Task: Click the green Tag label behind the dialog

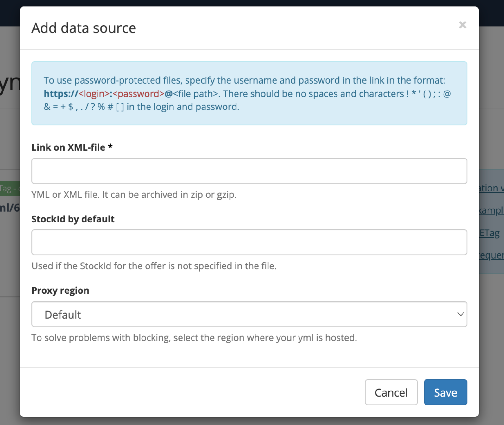Action: click(9, 189)
